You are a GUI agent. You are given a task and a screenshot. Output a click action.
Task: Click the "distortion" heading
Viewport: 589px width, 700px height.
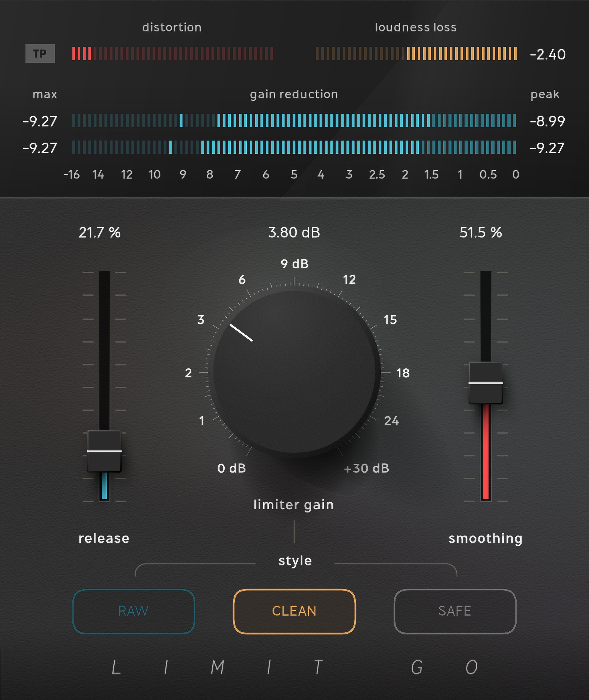coord(172,27)
